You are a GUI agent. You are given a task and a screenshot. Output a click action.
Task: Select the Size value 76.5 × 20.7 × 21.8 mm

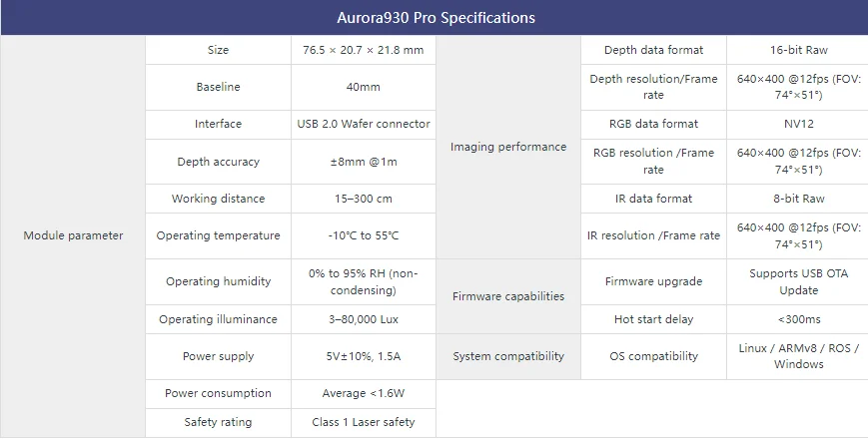pos(364,50)
